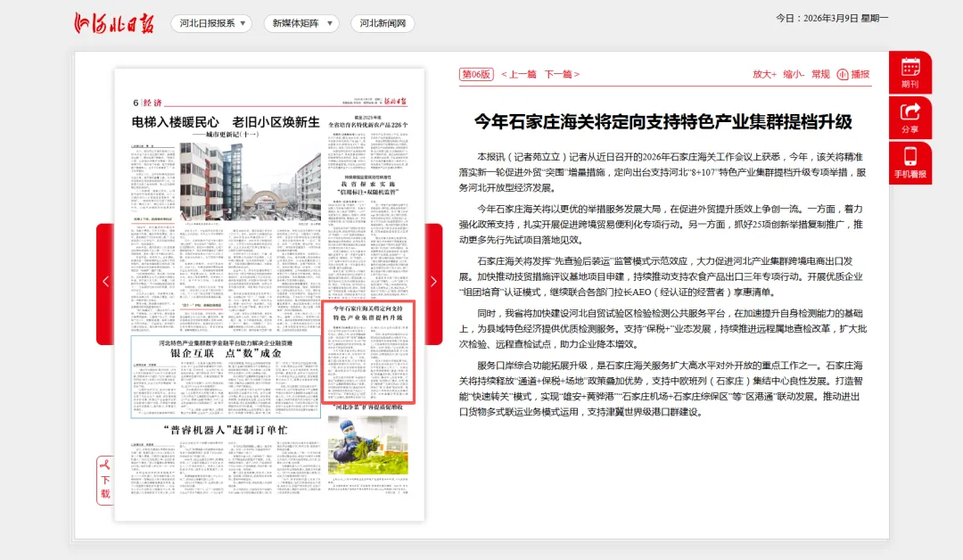Image resolution: width=963 pixels, height=560 pixels.
Task: Click the worker photo on newspaper page
Action: (368, 445)
